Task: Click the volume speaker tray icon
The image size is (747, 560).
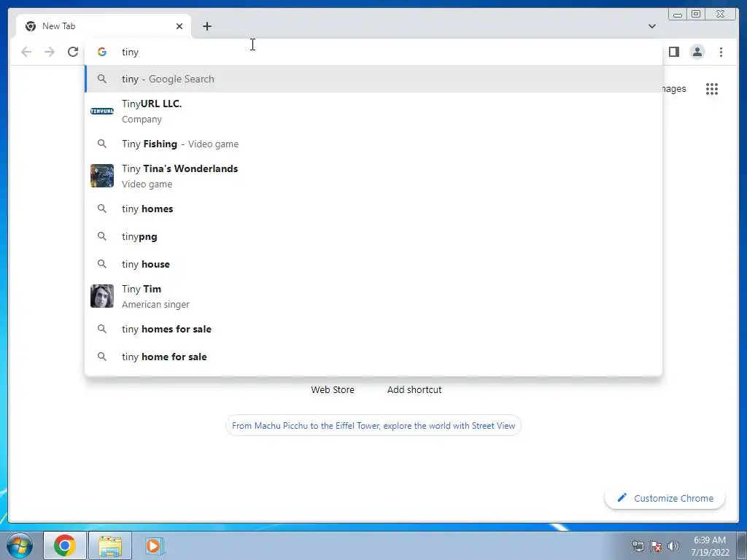Action: click(673, 545)
